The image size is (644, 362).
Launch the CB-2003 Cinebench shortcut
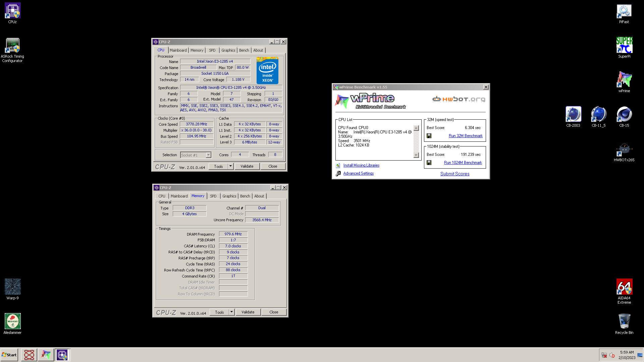(x=573, y=117)
